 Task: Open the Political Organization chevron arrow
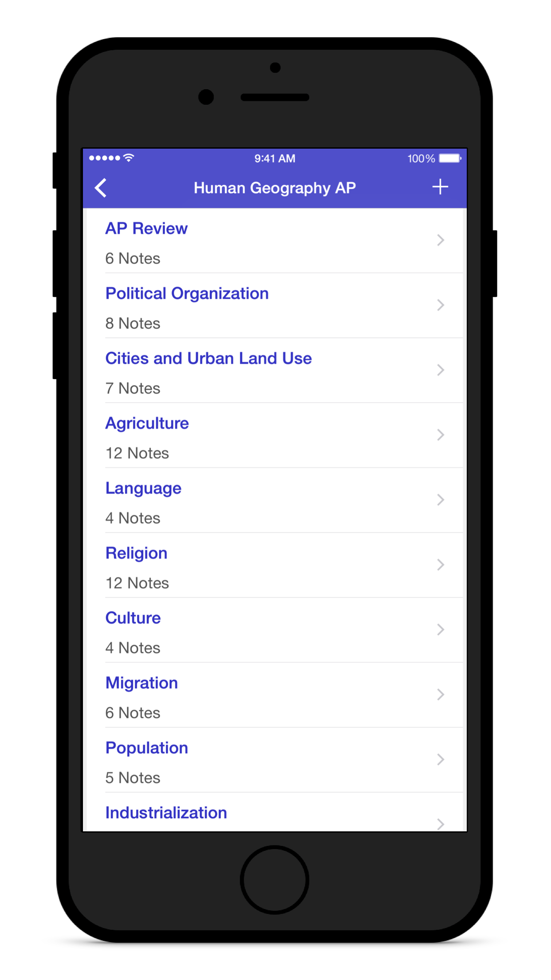point(440,305)
